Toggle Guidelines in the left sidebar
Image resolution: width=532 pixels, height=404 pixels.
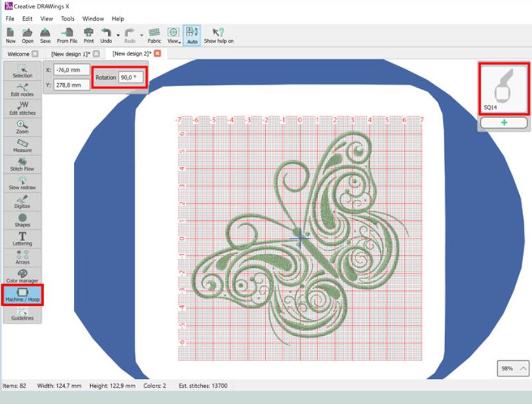click(22, 313)
